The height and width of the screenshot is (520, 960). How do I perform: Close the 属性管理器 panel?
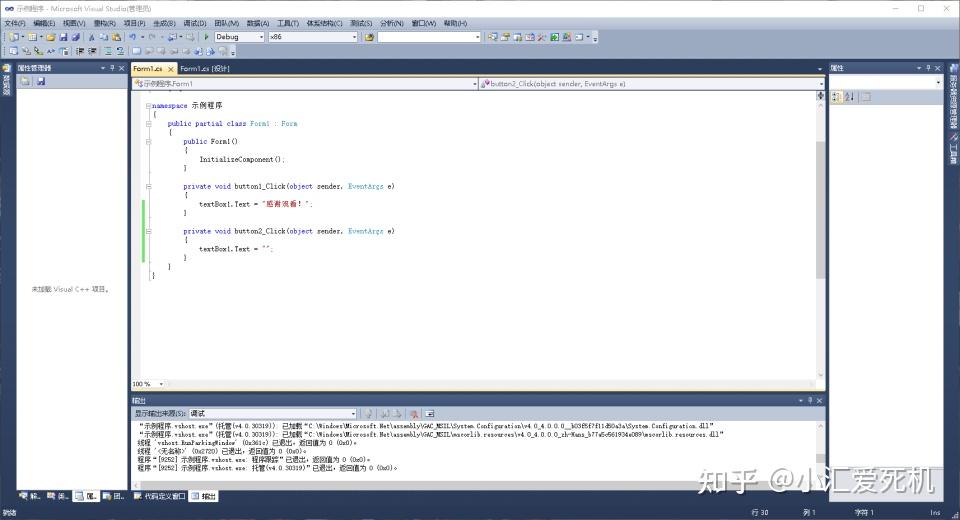pos(121,68)
